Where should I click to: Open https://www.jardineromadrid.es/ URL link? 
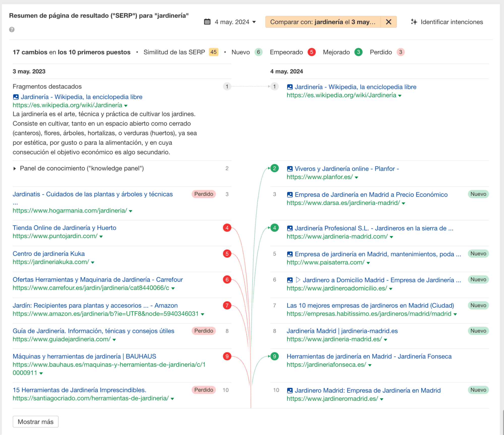coord(332,399)
